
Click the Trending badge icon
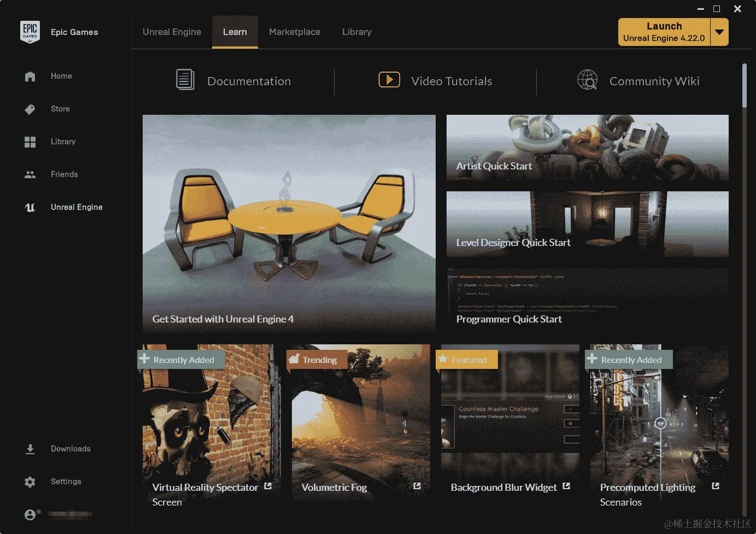[x=294, y=359]
